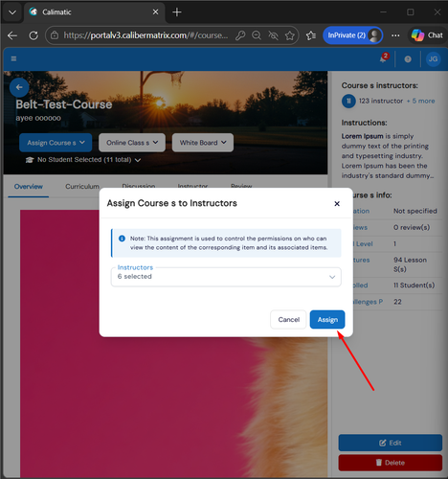Go back with the round arrow button
Viewport: 448px width, 479px height.
[19, 87]
